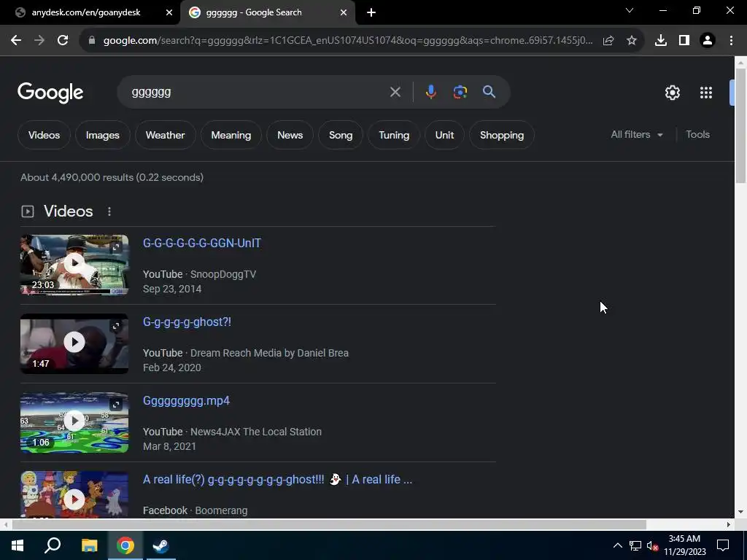Clear the search box text
This screenshot has width=747, height=560.
[395, 92]
